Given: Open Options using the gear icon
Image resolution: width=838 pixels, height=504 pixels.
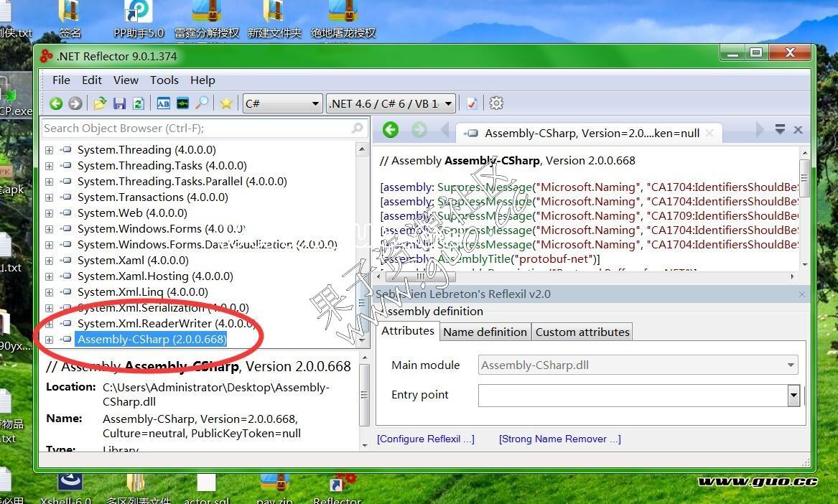Looking at the screenshot, I should point(496,103).
